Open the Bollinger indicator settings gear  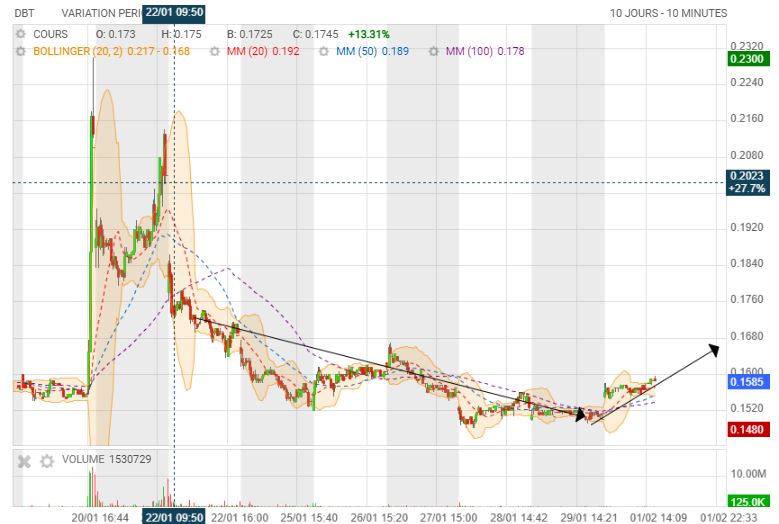pos(20,51)
